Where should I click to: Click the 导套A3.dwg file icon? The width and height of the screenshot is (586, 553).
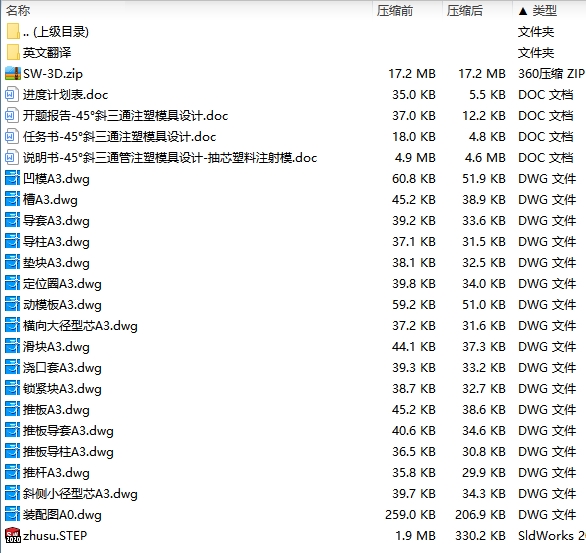coord(12,220)
